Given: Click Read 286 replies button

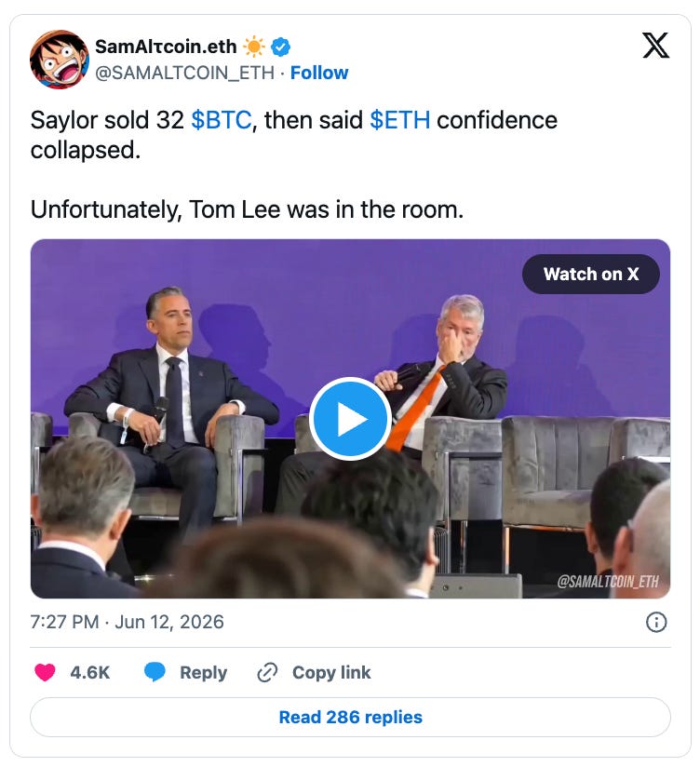Looking at the screenshot, I should click(x=350, y=717).
